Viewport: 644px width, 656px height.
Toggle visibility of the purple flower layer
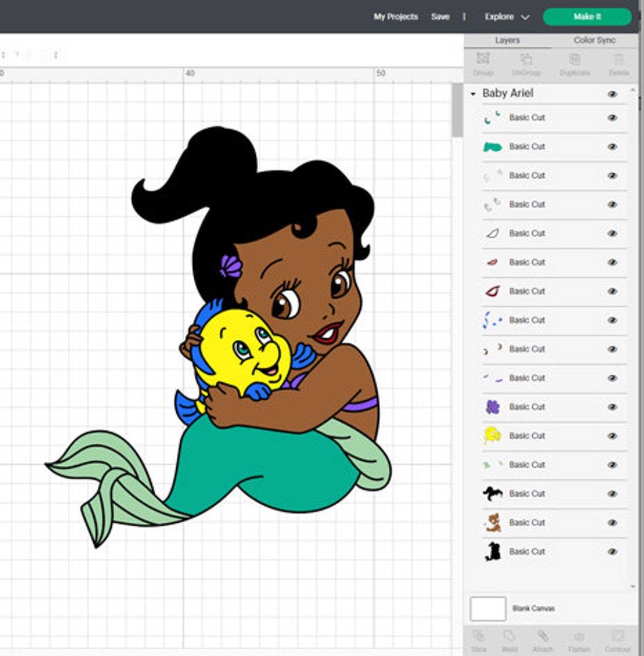tap(612, 406)
